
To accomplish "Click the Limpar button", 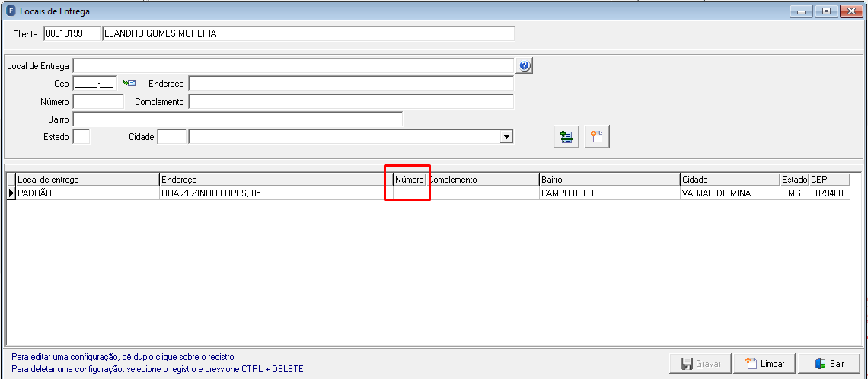I will (x=764, y=364).
